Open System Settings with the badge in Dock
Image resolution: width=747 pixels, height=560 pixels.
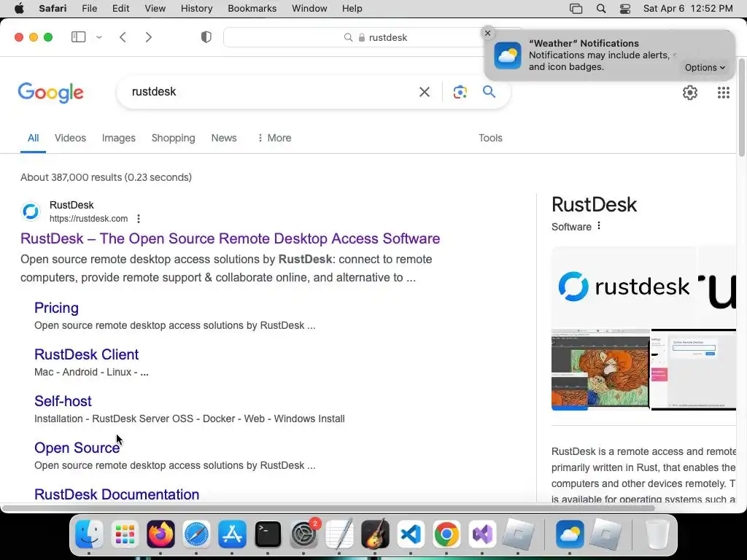pyautogui.click(x=304, y=534)
